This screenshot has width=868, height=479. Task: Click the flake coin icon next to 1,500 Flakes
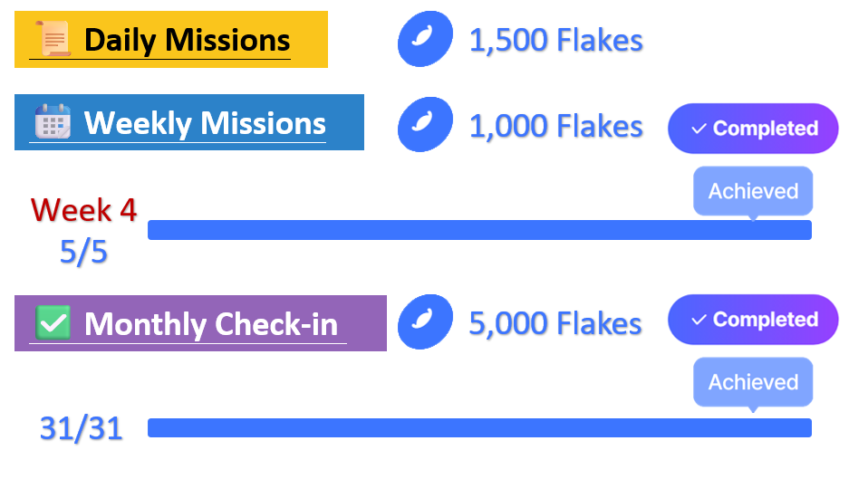pos(425,39)
